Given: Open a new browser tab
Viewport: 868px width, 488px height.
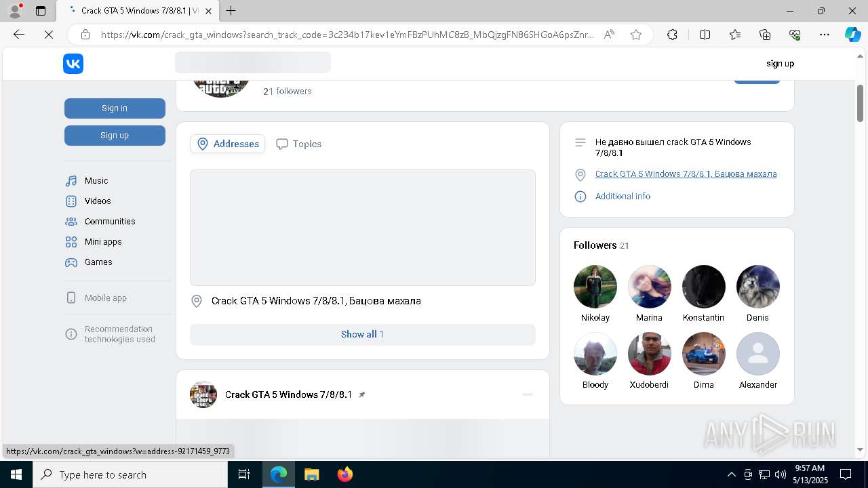Looking at the screenshot, I should pos(231,11).
